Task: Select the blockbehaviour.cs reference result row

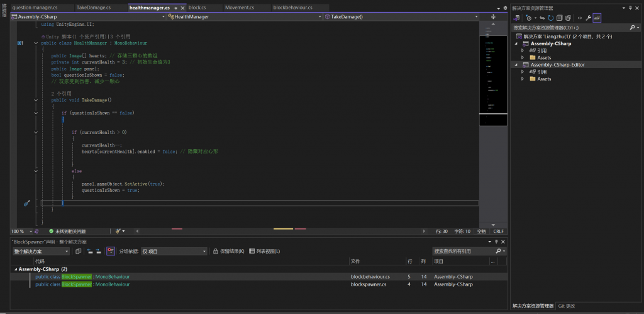Action: pos(258,277)
